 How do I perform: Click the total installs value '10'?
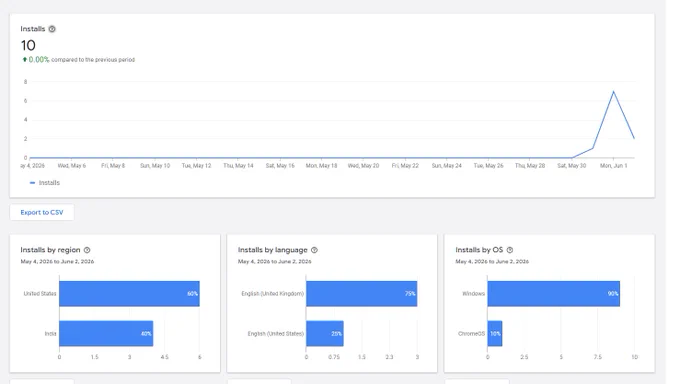tap(28, 46)
